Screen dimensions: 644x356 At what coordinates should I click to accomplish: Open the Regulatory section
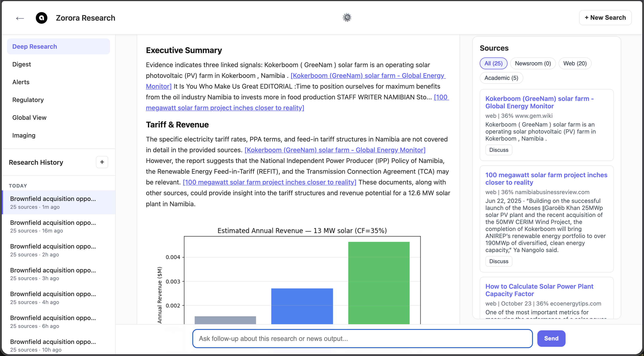pyautogui.click(x=28, y=100)
